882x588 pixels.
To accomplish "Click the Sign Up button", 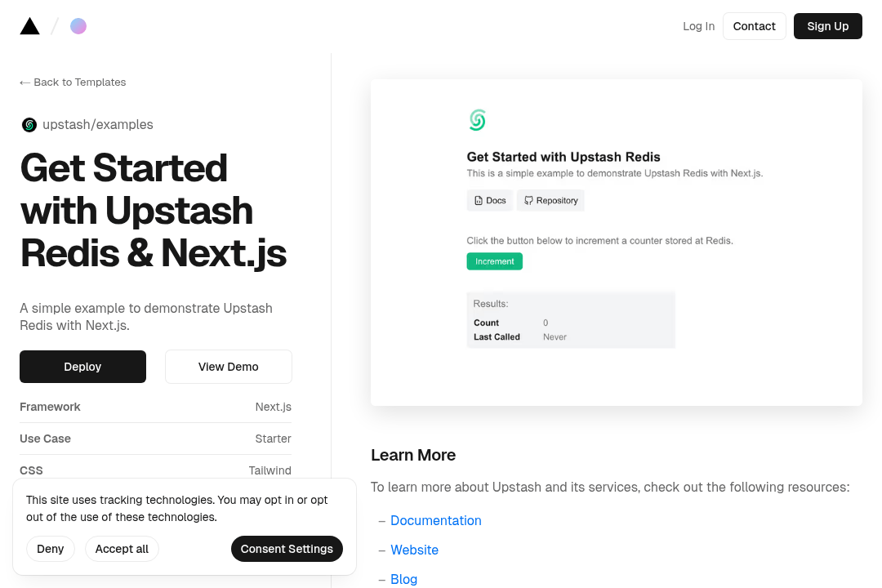I will click(827, 25).
